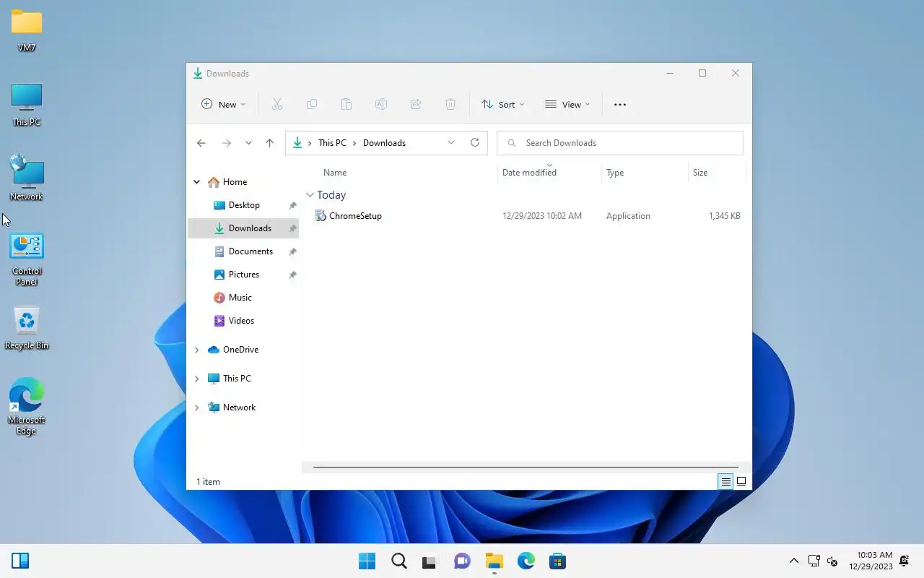Click the Delete trash icon in toolbar
Screen dimensions: 924x578
tap(450, 104)
